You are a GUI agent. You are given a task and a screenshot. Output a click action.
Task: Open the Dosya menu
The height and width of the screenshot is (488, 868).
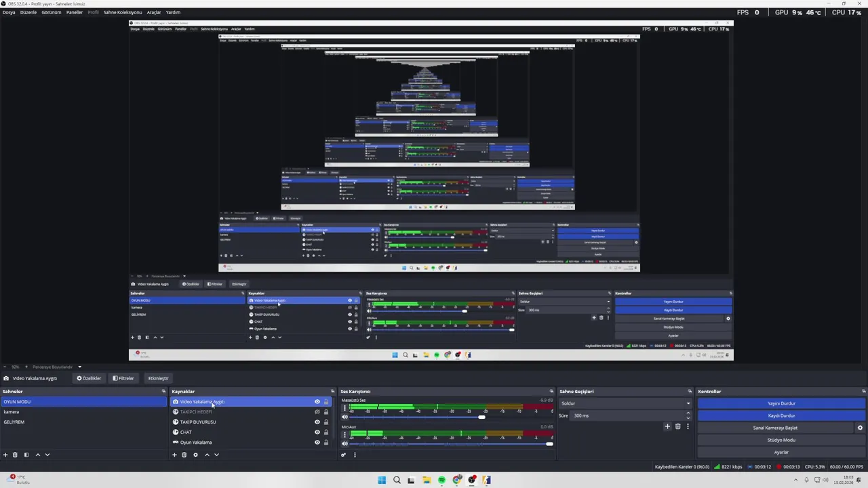coord(9,12)
